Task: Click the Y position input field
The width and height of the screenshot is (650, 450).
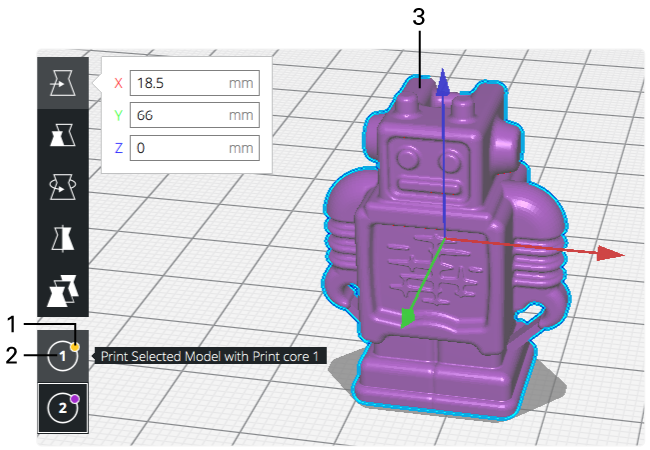Action: click(194, 115)
